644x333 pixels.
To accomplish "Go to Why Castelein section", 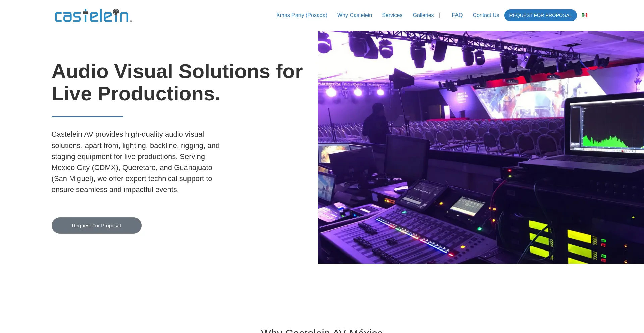I will [x=355, y=15].
